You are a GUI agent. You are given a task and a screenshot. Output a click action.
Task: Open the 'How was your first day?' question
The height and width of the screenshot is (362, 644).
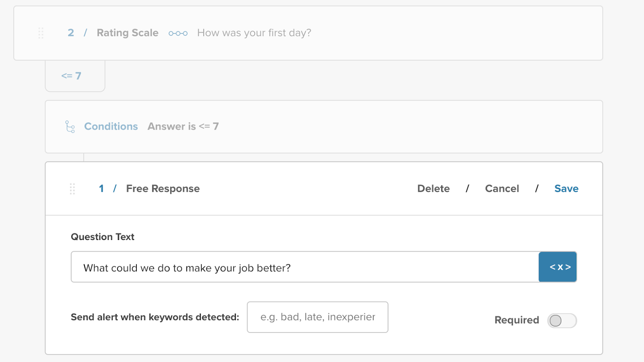click(254, 33)
